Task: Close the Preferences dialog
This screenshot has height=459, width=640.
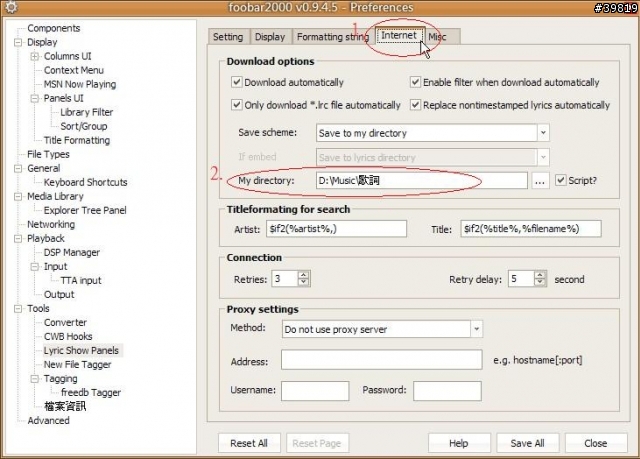Action: pos(596,443)
